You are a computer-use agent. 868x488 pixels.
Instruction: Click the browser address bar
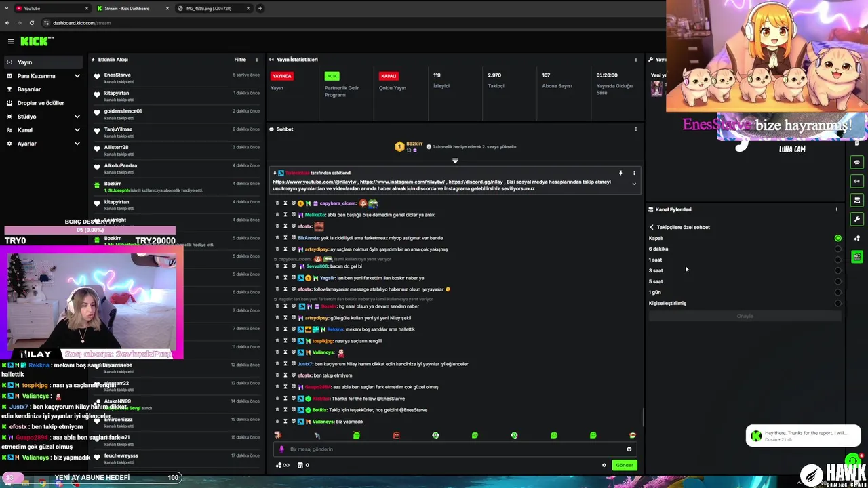click(353, 23)
